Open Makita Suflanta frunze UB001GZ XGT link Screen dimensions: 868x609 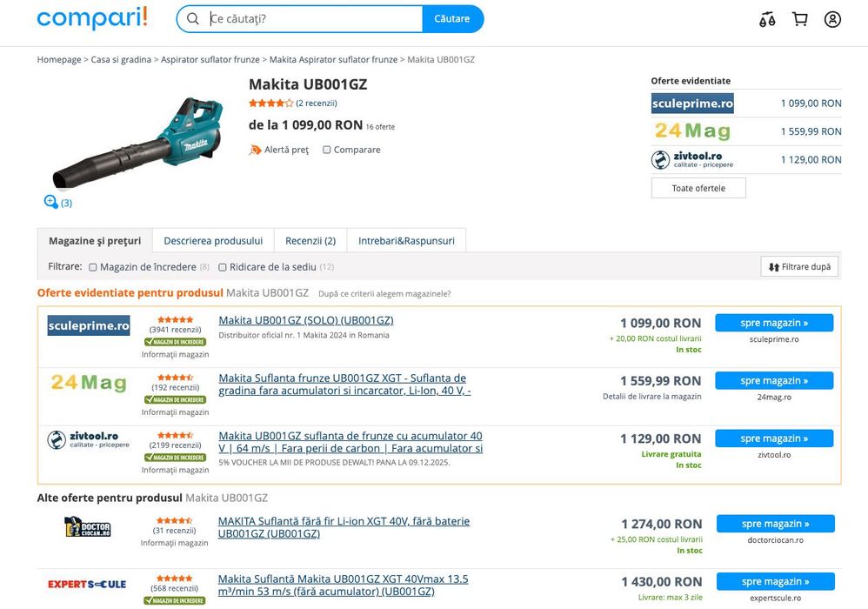click(x=345, y=385)
